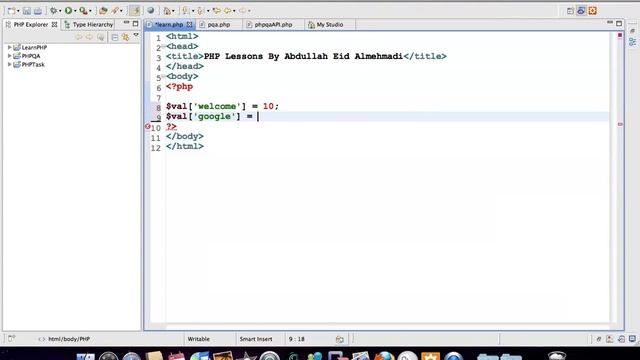Click the gray sphere toolbar icon

point(151,11)
